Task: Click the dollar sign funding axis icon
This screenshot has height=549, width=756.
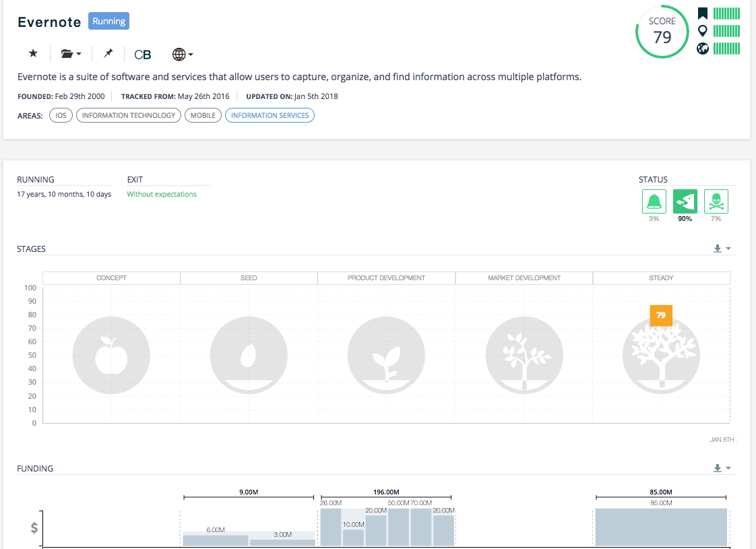Action: click(34, 528)
